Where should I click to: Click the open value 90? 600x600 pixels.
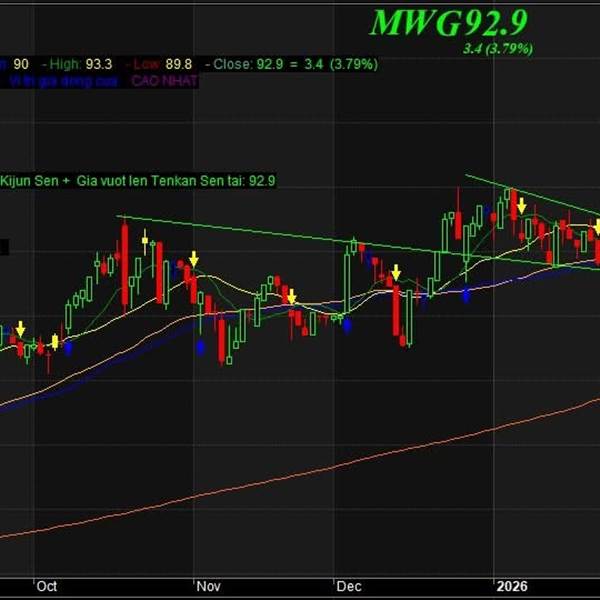(21, 64)
